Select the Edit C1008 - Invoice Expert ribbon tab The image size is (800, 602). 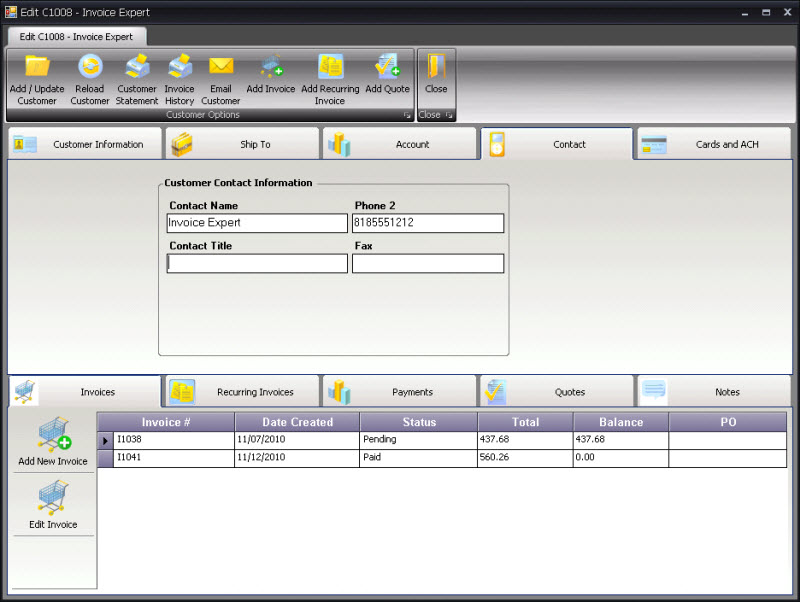[x=77, y=37]
